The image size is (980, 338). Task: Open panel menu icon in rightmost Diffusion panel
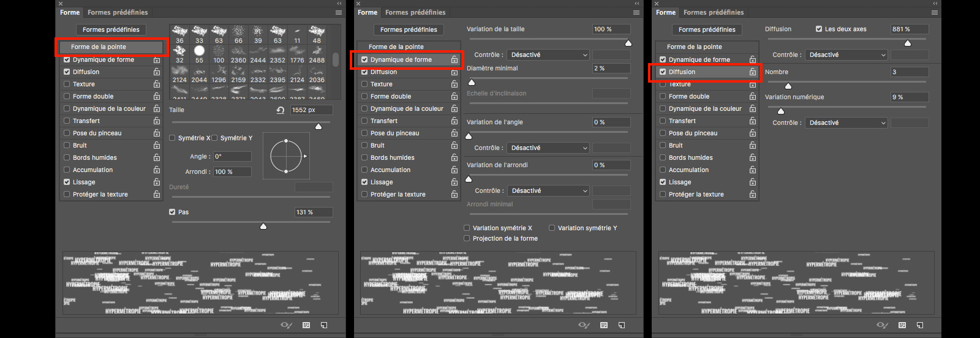tap(934, 12)
